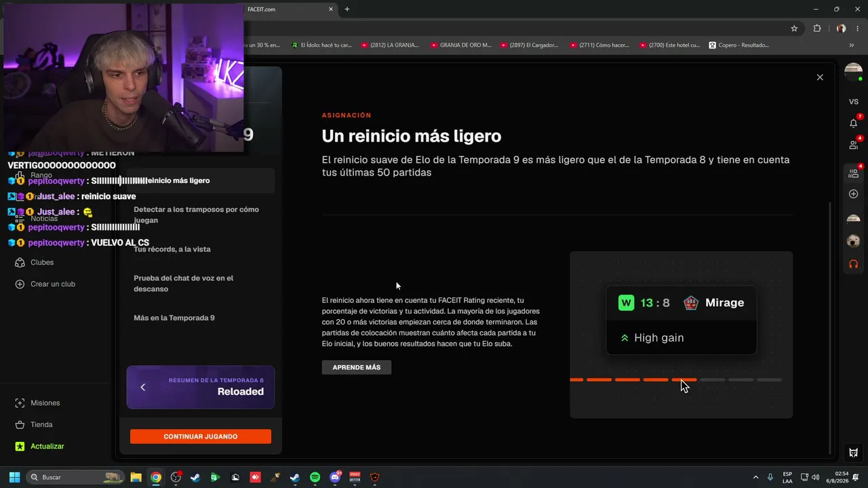868x488 pixels.
Task: Select 'Detectar a los tramposos por cómo juegan'
Action: tap(201, 215)
